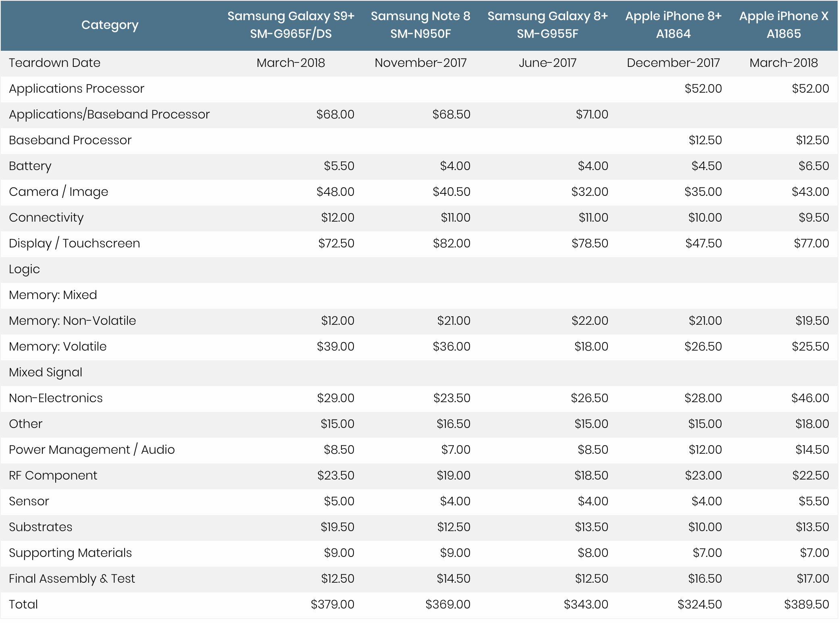Select Note 8 display cost $82.00
Screen dimensions: 840x623
click(x=451, y=243)
